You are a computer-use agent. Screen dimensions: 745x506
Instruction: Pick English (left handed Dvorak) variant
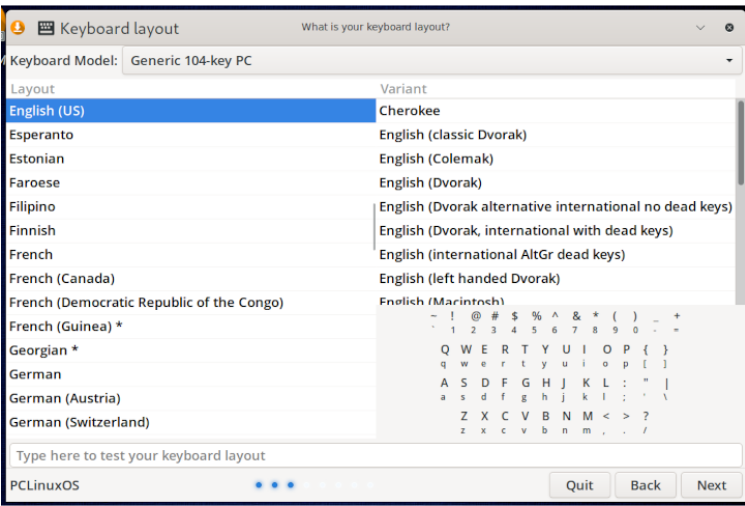[x=555, y=278]
